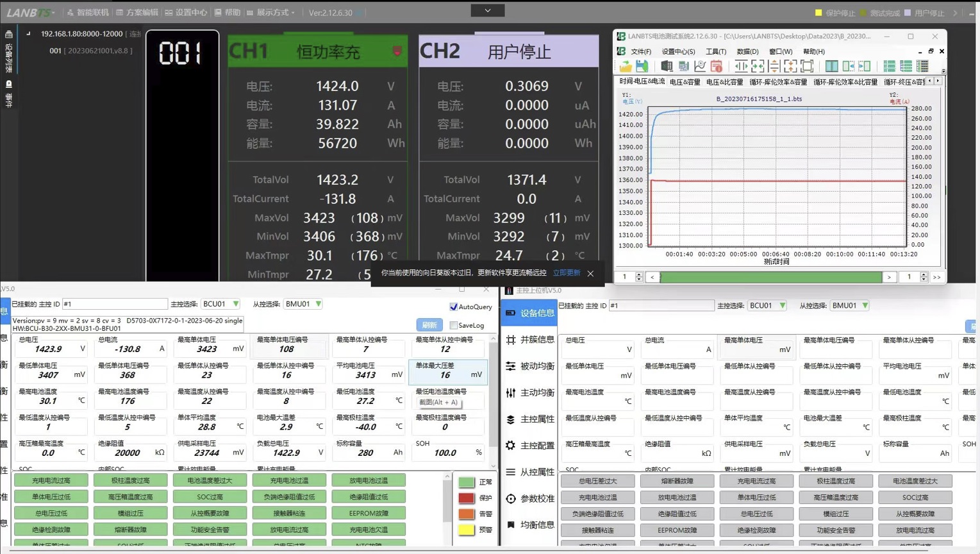Click the save disk toolbar icon

pyautogui.click(x=642, y=66)
